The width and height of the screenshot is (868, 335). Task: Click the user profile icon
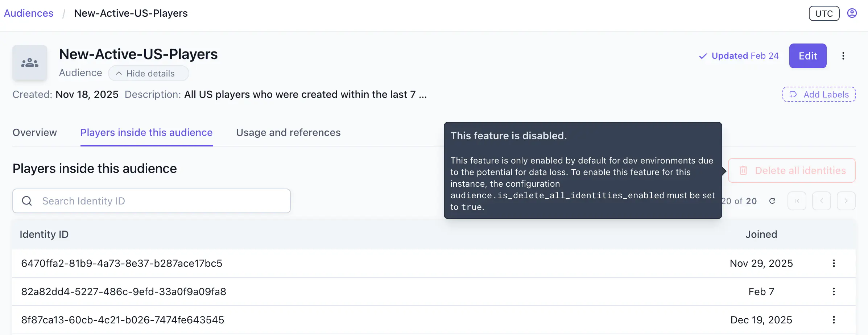pos(852,13)
